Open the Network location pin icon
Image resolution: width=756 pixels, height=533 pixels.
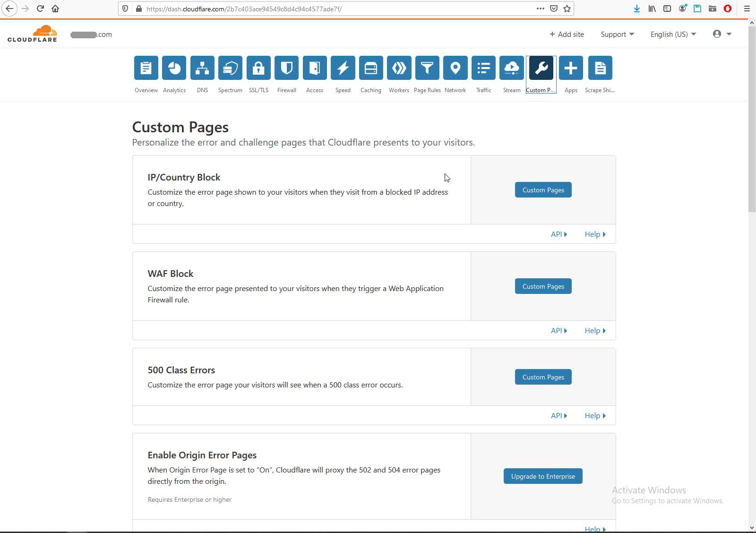pos(455,68)
